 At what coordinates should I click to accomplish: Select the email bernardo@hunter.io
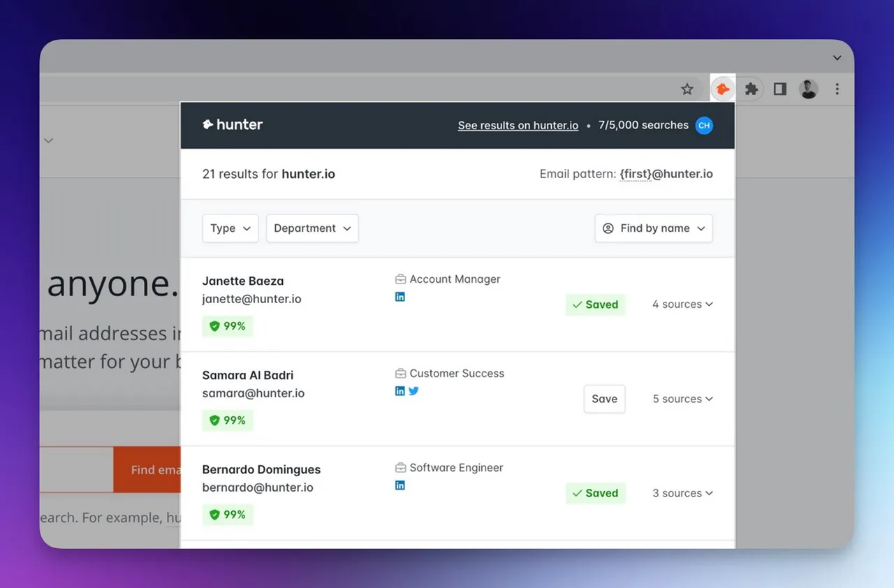pyautogui.click(x=258, y=487)
